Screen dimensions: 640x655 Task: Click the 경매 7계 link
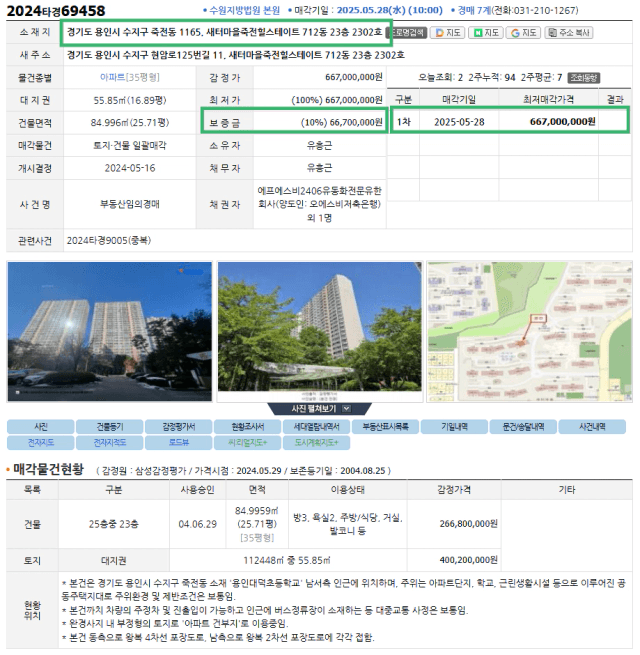tap(474, 10)
